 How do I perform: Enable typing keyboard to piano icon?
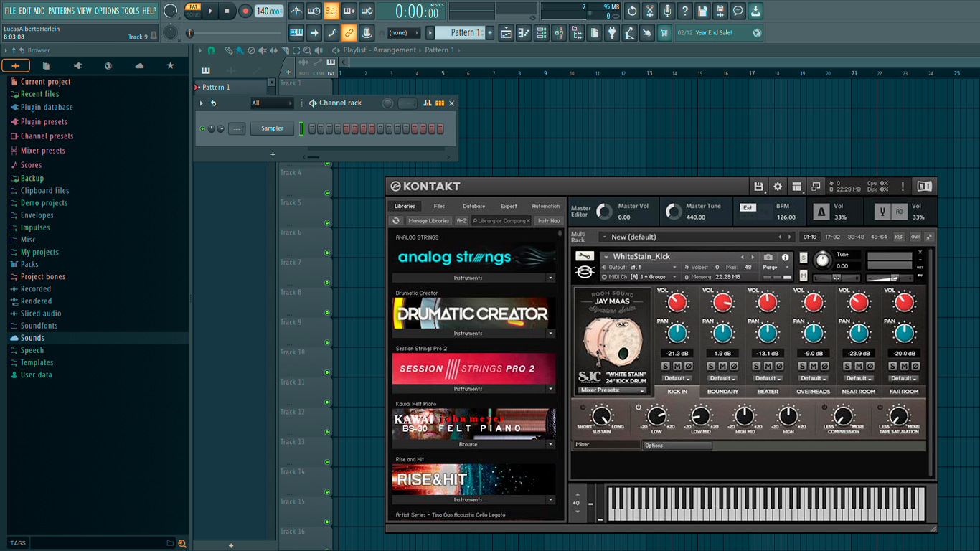[296, 32]
